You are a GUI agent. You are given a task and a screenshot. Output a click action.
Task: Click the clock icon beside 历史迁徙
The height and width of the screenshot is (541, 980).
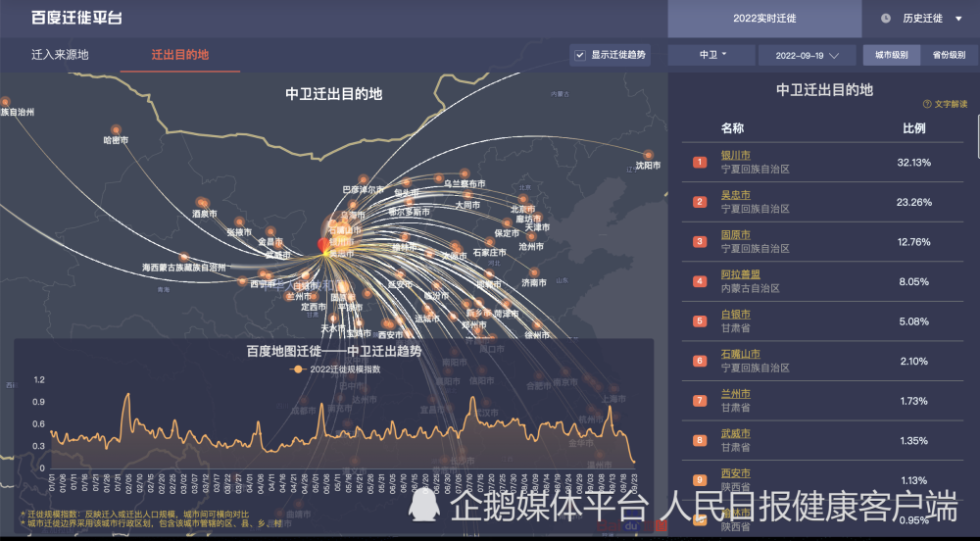coord(886,19)
